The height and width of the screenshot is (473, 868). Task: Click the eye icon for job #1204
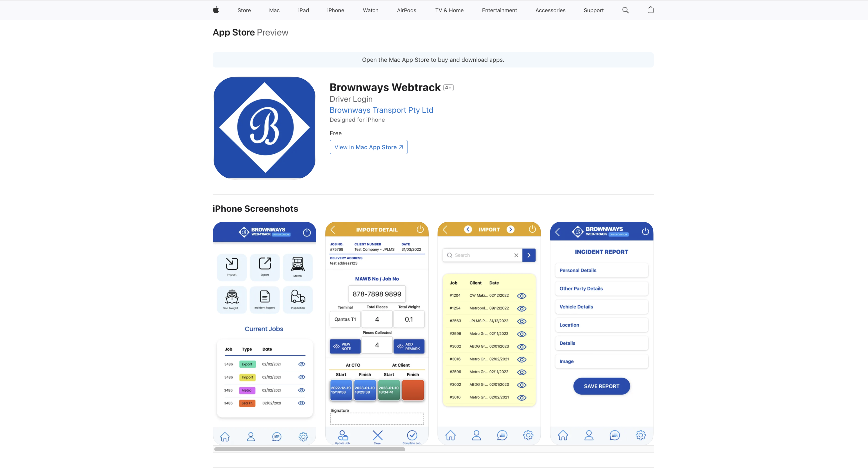(521, 296)
